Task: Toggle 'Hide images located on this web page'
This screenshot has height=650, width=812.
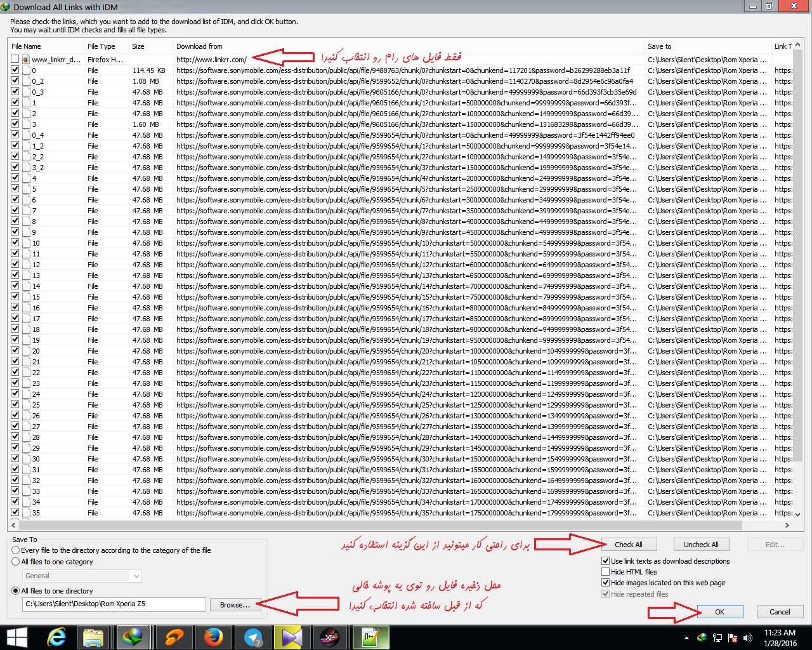Action: coord(605,583)
